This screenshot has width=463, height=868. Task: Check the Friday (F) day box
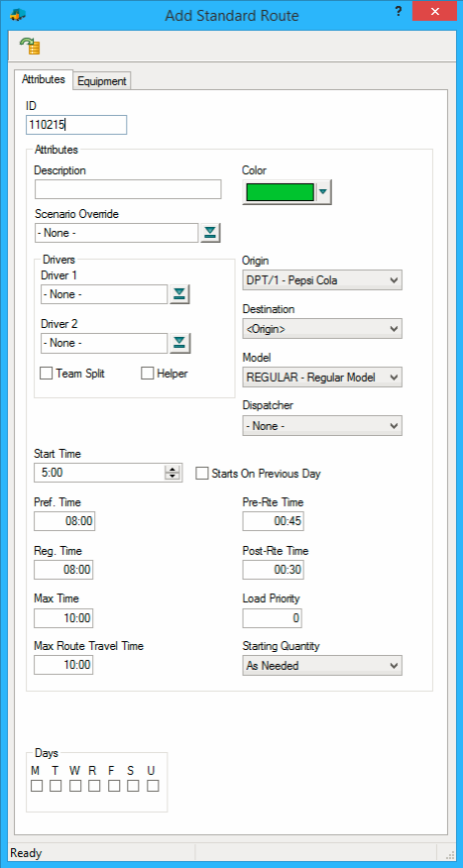[x=114, y=786]
